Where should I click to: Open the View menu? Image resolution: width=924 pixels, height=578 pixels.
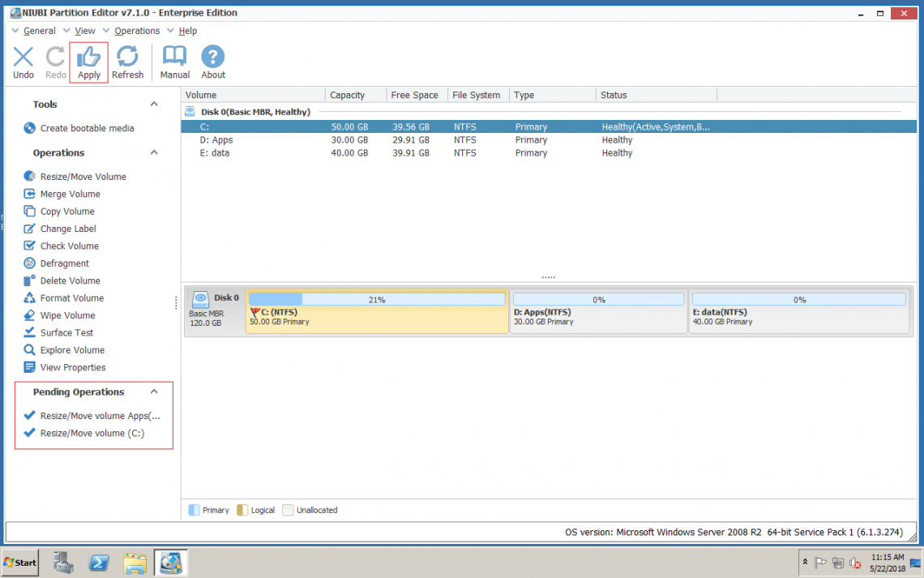(x=84, y=30)
